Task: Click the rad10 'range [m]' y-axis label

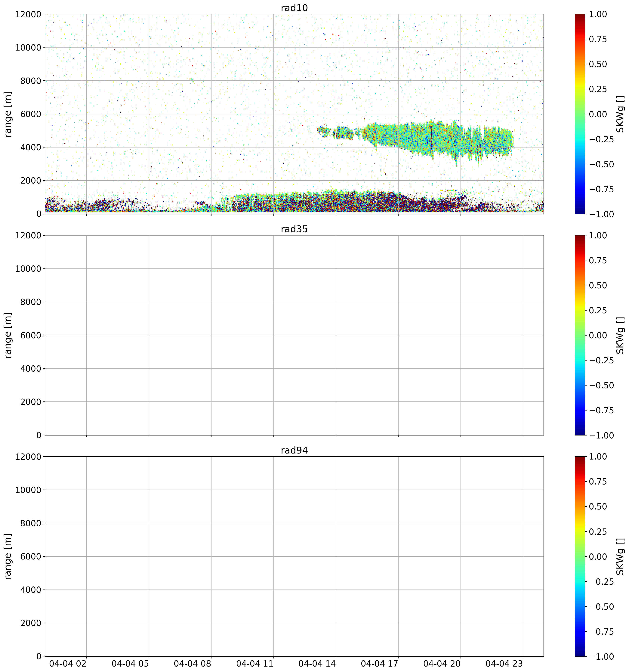Action: pyautogui.click(x=8, y=114)
